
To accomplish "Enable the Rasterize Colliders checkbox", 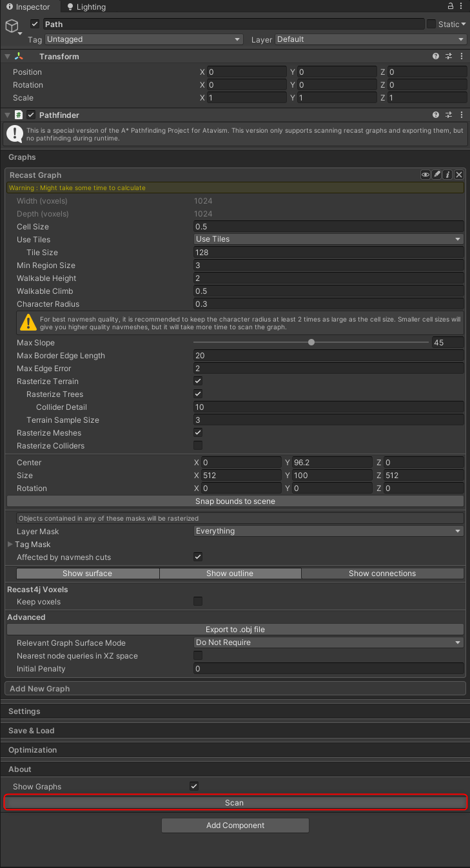I will (x=198, y=446).
